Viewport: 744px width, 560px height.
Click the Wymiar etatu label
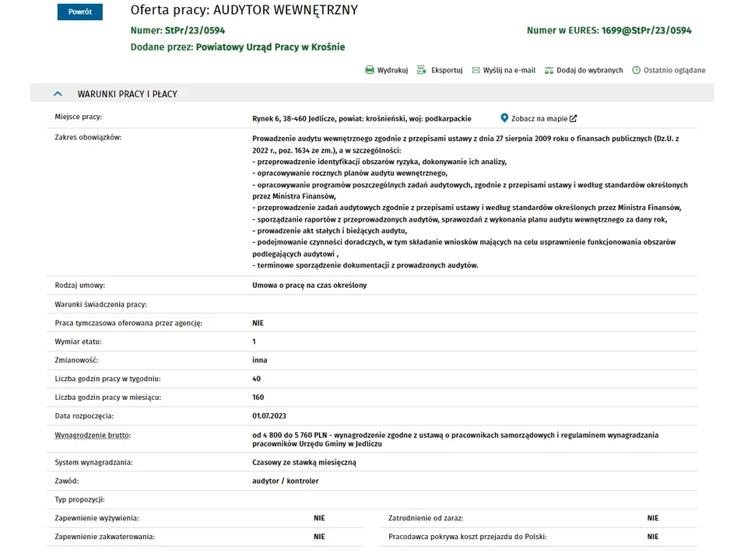click(78, 341)
